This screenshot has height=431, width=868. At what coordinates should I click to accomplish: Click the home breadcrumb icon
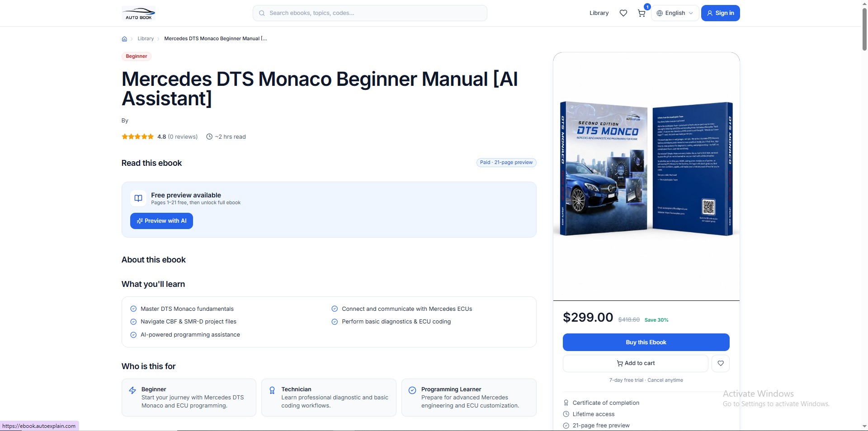point(124,39)
